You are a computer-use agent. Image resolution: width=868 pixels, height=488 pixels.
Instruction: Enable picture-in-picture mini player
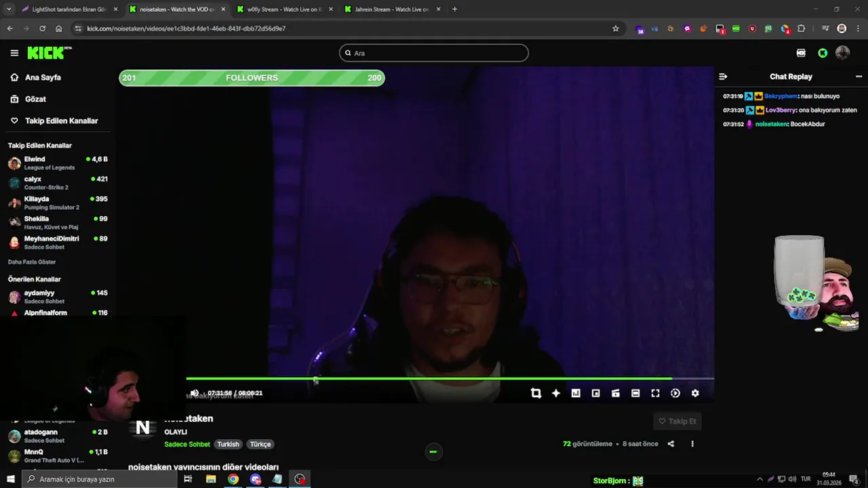click(595, 393)
